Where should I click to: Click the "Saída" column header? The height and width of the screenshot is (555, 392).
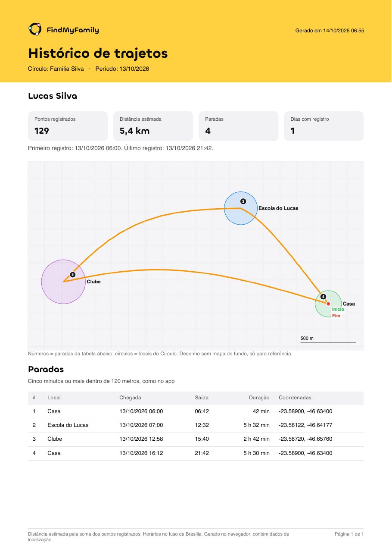click(x=202, y=398)
